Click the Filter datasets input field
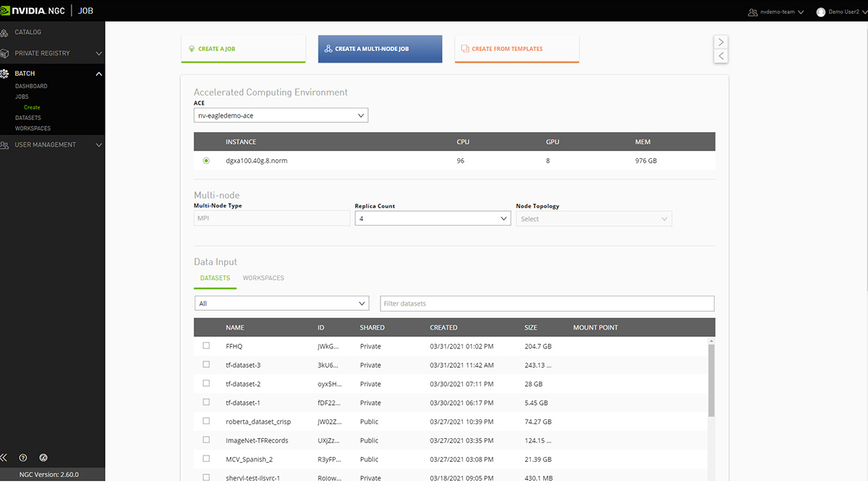The width and height of the screenshot is (868, 488). 547,304
